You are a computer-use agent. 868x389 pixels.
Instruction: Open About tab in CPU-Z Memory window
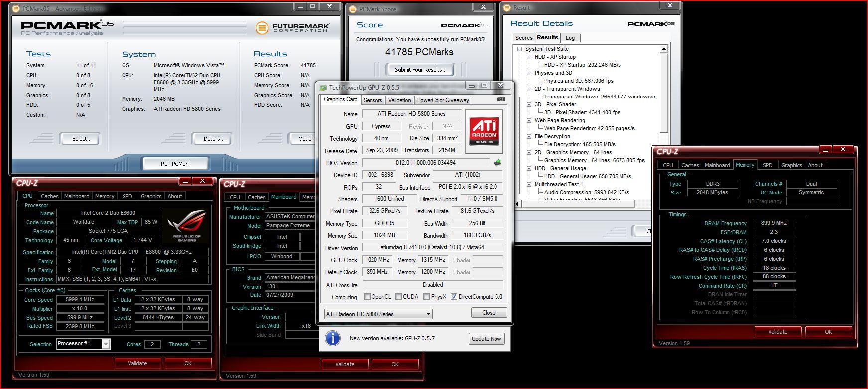click(815, 165)
